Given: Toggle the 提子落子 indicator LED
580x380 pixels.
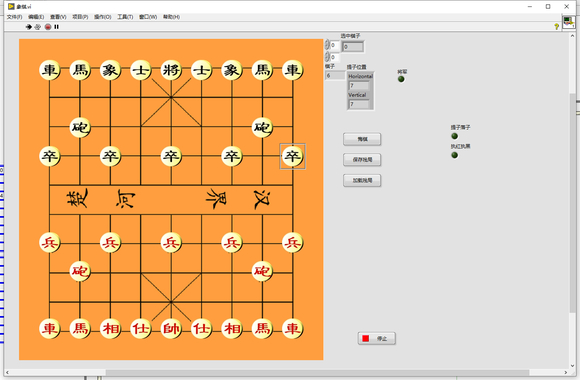Looking at the screenshot, I should click(x=455, y=136).
